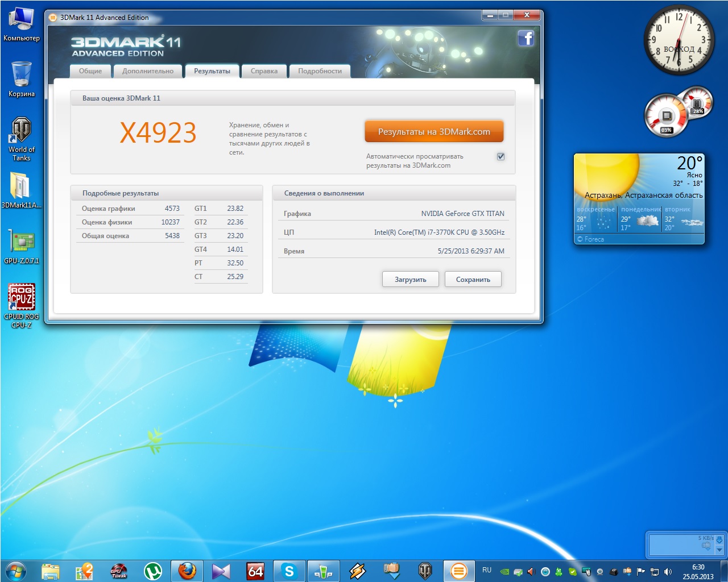The image size is (728, 582).
Task: Click the Сохранить button
Action: [x=473, y=280]
